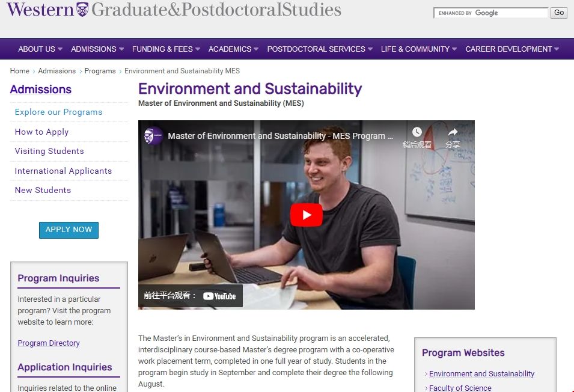Screen dimensions: 574x392
Task: Open the Program Directory link
Action: tap(49, 343)
